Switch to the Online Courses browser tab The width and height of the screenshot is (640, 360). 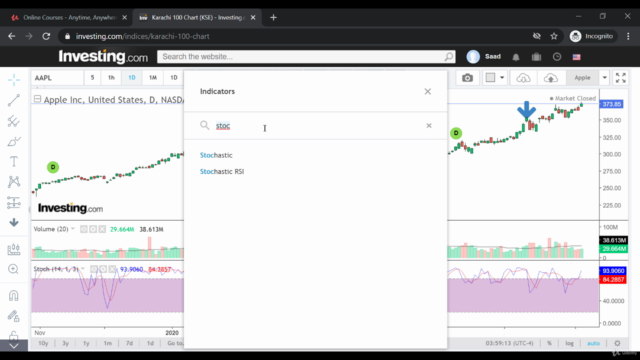(x=69, y=18)
